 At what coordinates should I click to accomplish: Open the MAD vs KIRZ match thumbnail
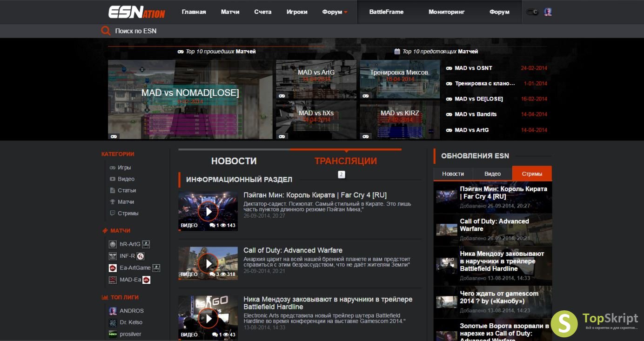click(400, 120)
